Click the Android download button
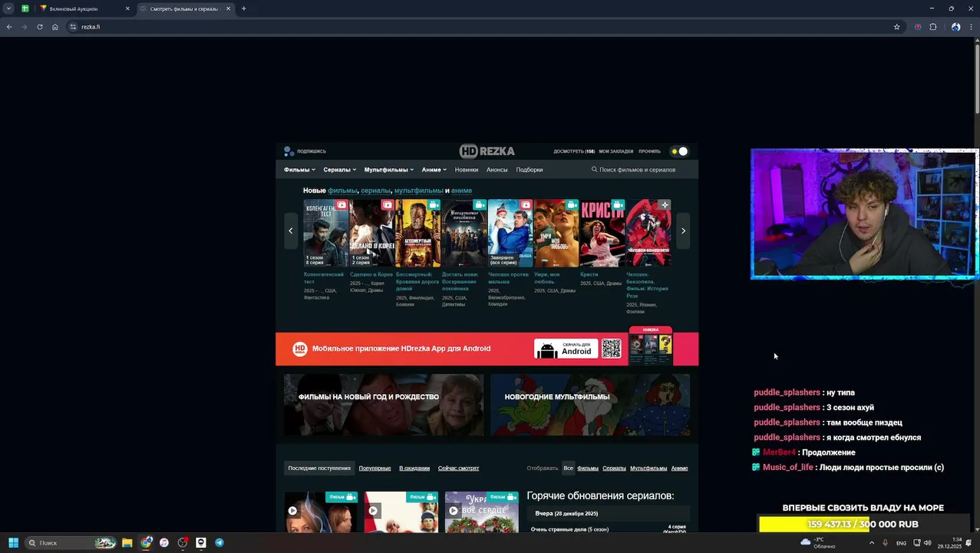Screen dimensions: 980x553 [x=566, y=349]
